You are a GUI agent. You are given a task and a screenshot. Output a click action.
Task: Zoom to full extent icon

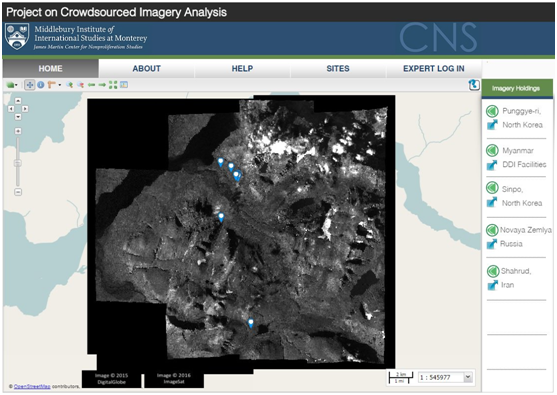click(113, 85)
